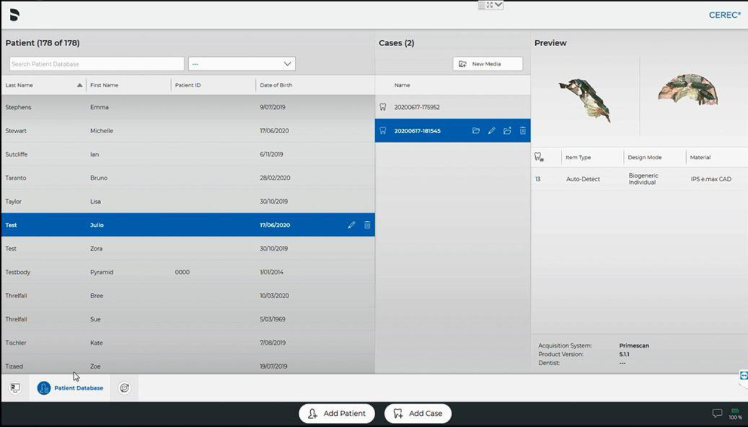The height and width of the screenshot is (427, 748).
Task: Focus the Search Patient Database field
Action: pos(97,64)
